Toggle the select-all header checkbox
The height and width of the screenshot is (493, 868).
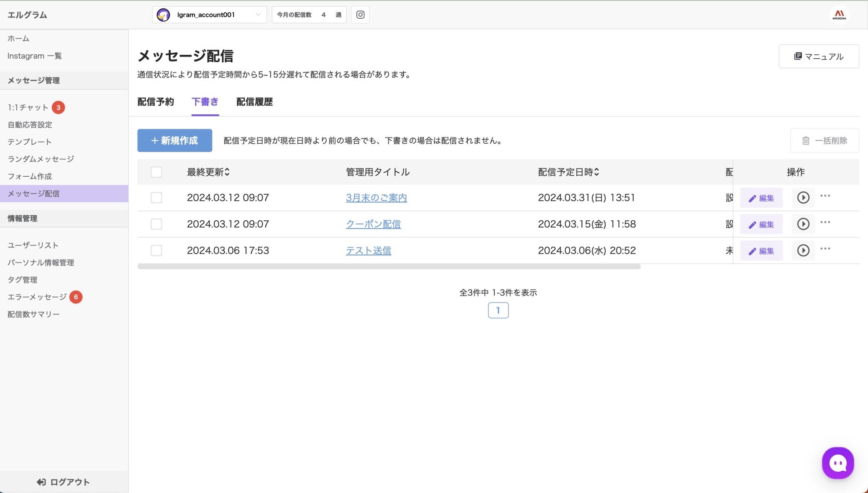(x=156, y=172)
